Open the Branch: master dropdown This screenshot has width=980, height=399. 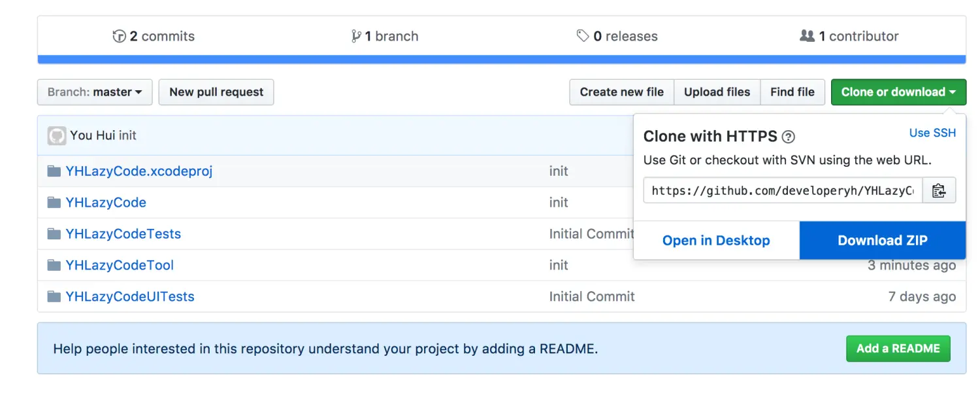[95, 92]
